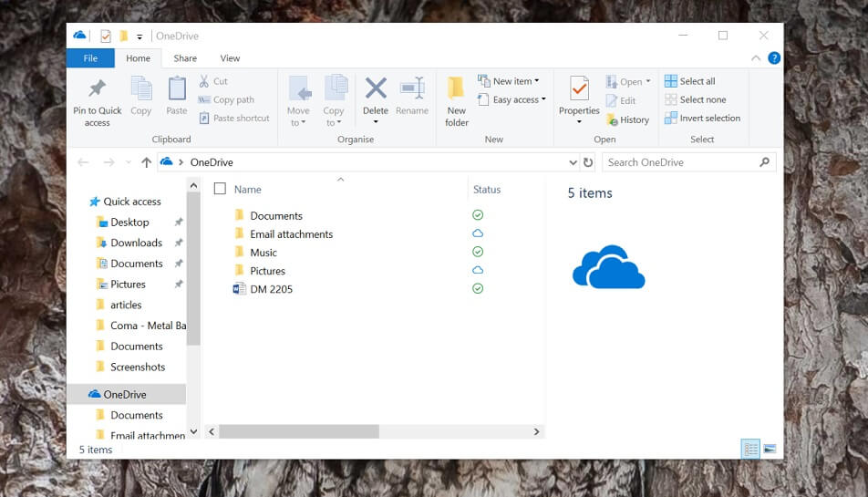Click the Properties quick access toolbar icon

pos(105,36)
